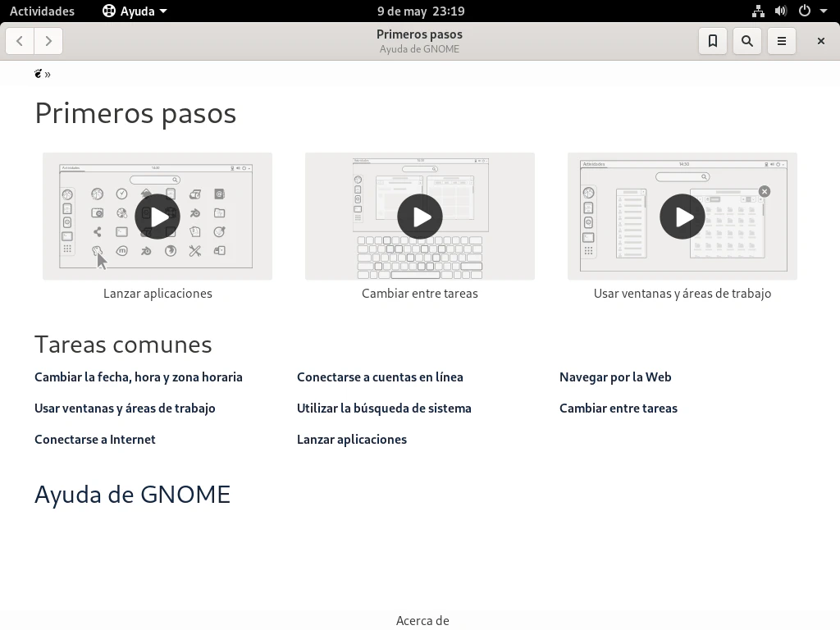Click the forward navigation arrow
The height and width of the screenshot is (630, 840).
pyautogui.click(x=48, y=41)
